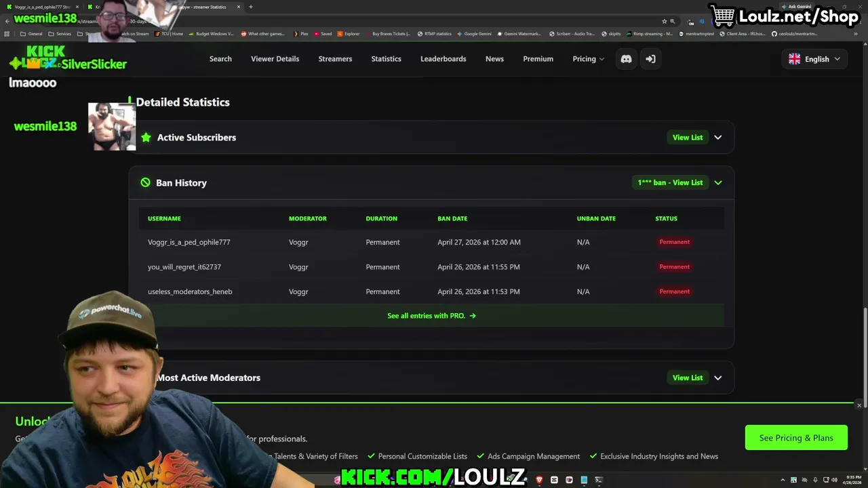Open the Google Gemini bookmark
Image resolution: width=868 pixels, height=488 pixels.
tap(475, 33)
